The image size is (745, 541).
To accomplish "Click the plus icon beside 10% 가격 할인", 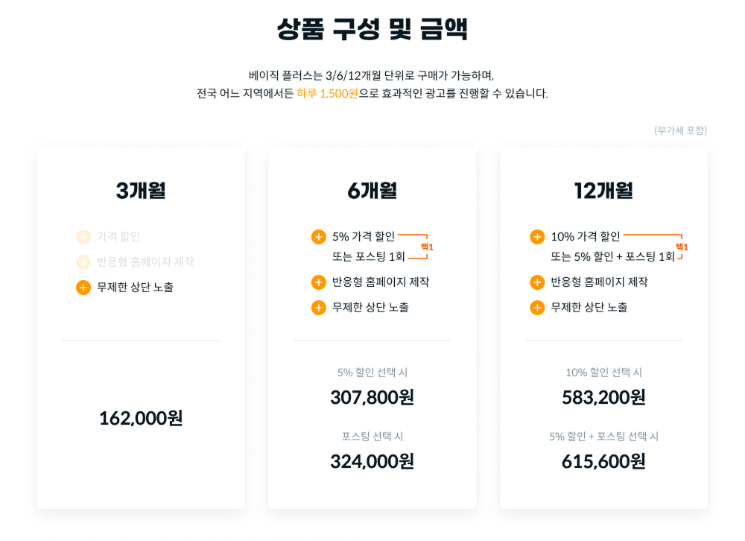I will (537, 237).
